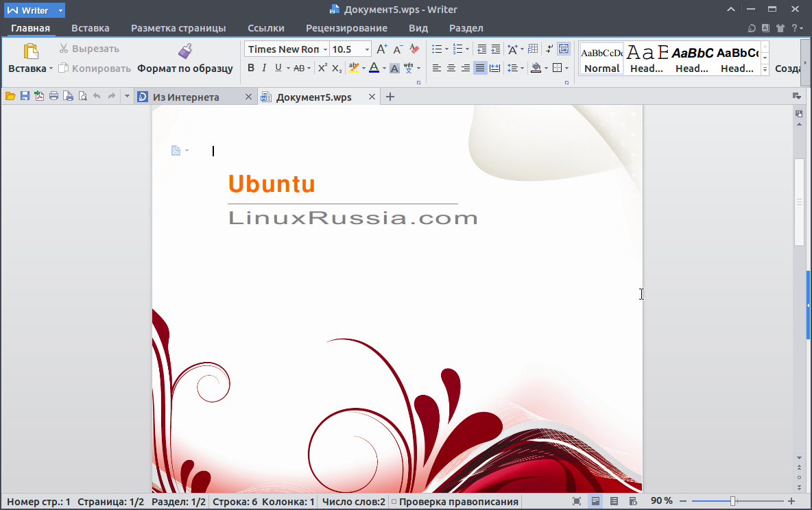Toggle strikethrough AB formatting
Image resolution: width=812 pixels, height=510 pixels.
299,68
